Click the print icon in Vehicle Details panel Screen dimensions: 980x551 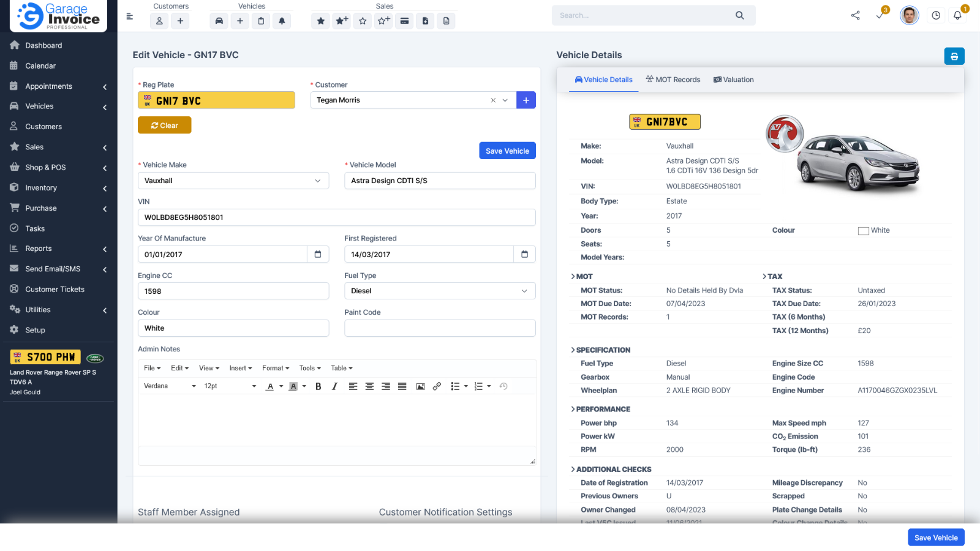click(954, 56)
